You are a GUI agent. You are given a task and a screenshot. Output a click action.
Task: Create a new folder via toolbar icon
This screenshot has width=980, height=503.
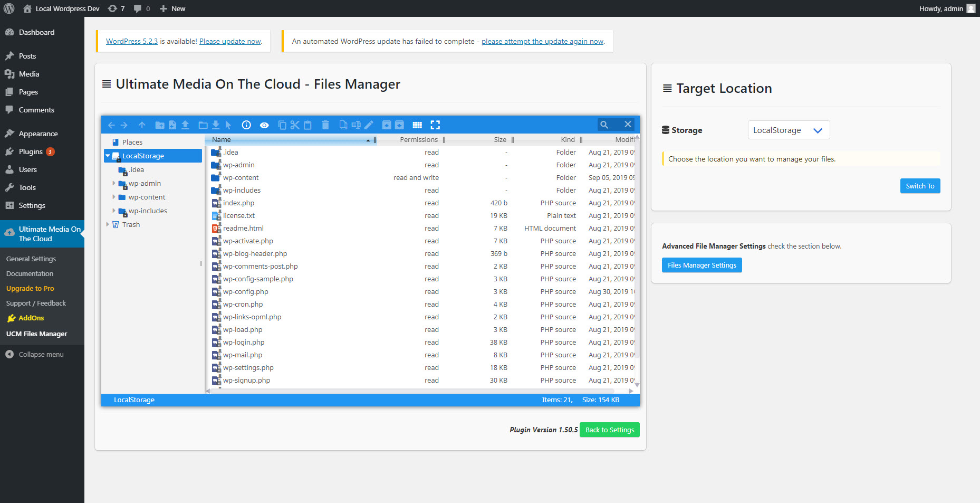160,125
